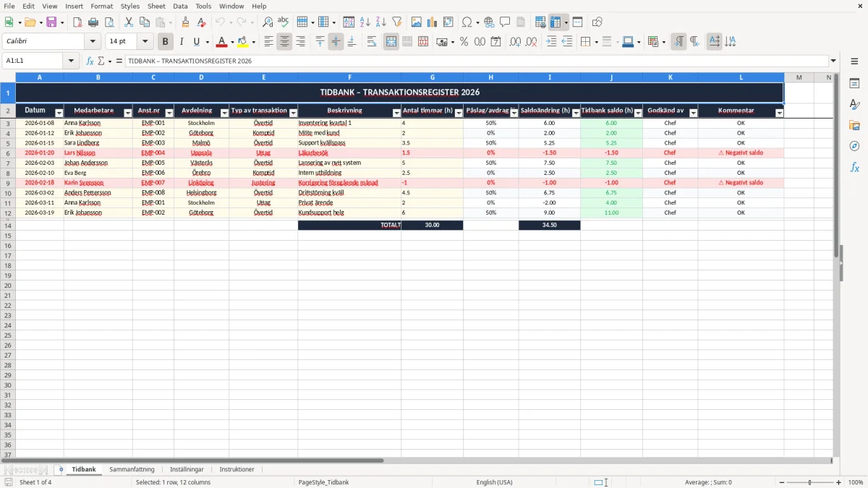Toggle Italic formatting

pyautogui.click(x=182, y=42)
